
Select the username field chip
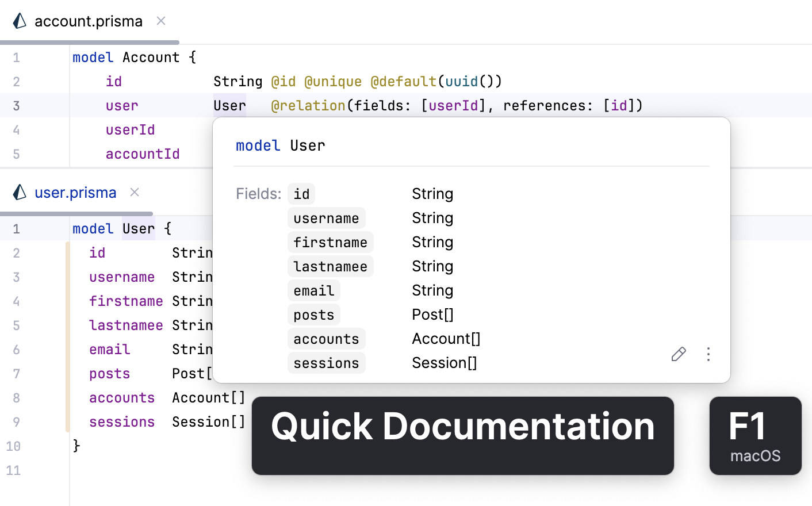point(326,218)
